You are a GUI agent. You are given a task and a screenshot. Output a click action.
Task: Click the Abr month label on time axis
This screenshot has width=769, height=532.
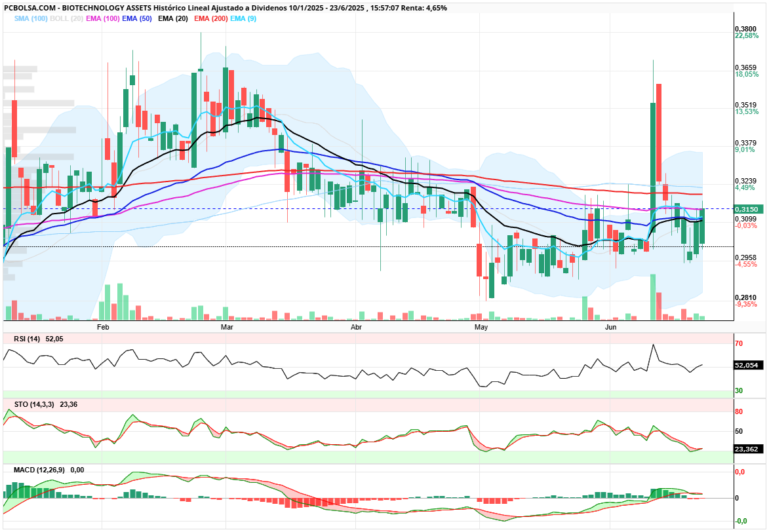(x=356, y=327)
